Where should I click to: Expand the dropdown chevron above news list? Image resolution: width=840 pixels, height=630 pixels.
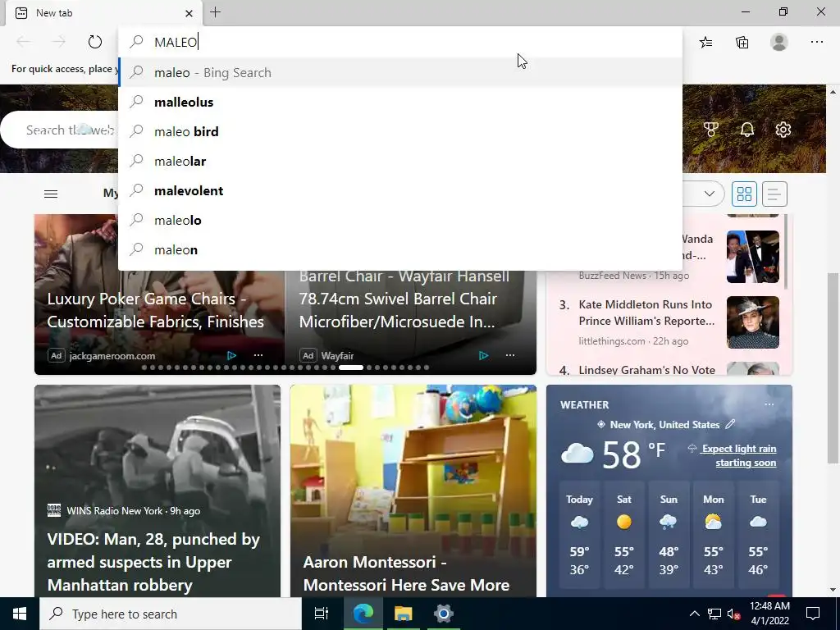pos(710,194)
